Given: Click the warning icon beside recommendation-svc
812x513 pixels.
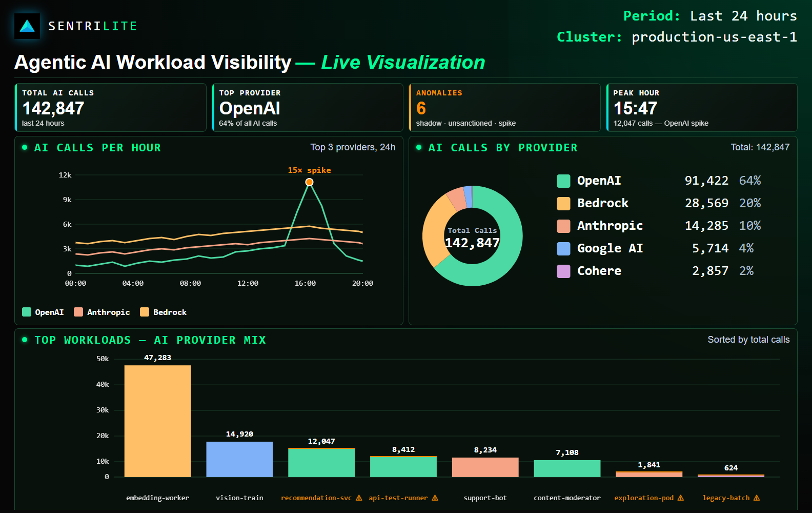Looking at the screenshot, I should tap(359, 498).
